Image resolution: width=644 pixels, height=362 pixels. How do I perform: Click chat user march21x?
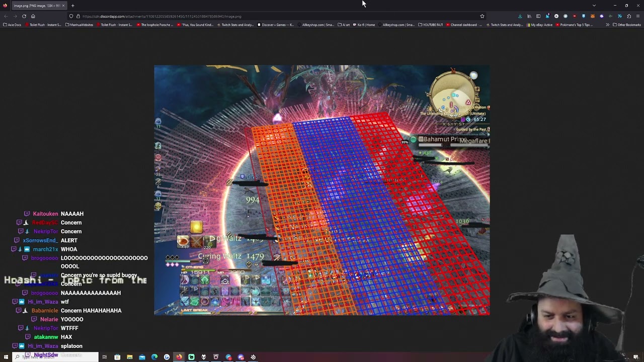coord(45,249)
